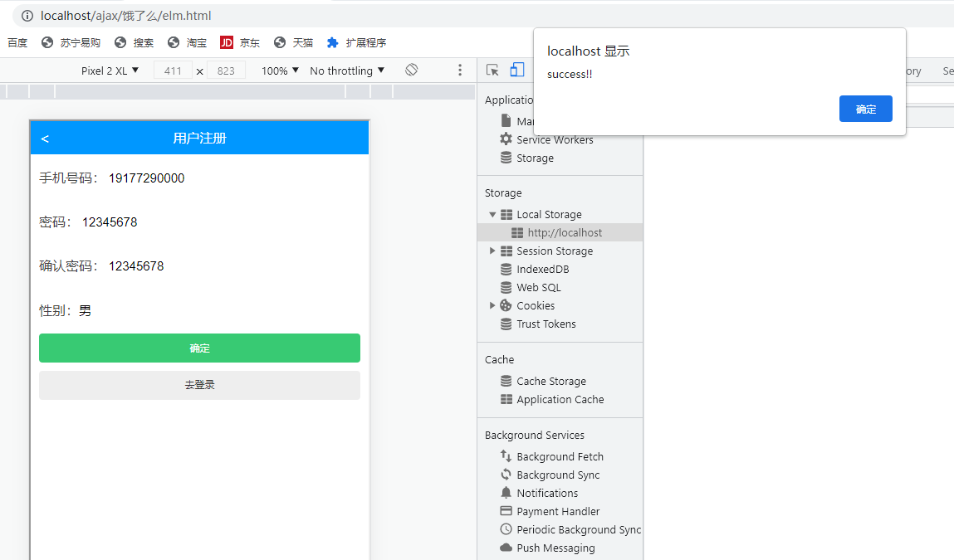Select Notifications service
The width and height of the screenshot is (954, 560).
pyautogui.click(x=547, y=493)
